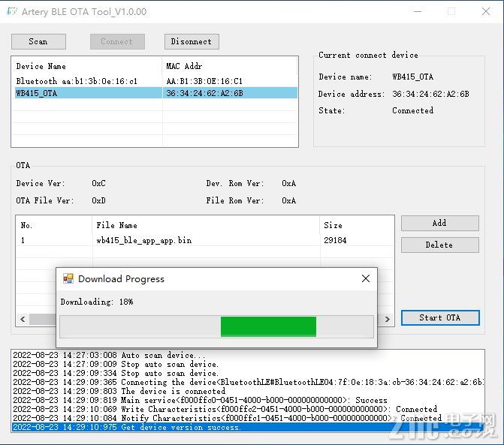Image resolution: width=504 pixels, height=445 pixels.
Task: Click the OTA File Ver value 0xD
Action: (x=98, y=200)
